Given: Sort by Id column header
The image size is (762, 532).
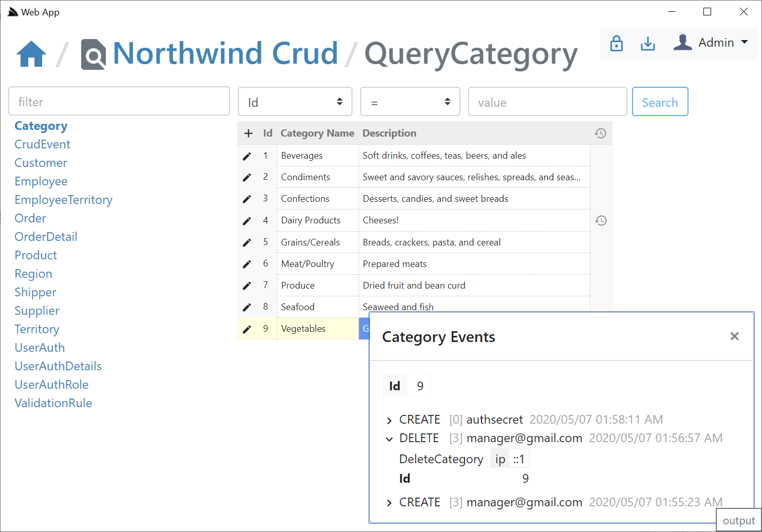Looking at the screenshot, I should pos(268,134).
